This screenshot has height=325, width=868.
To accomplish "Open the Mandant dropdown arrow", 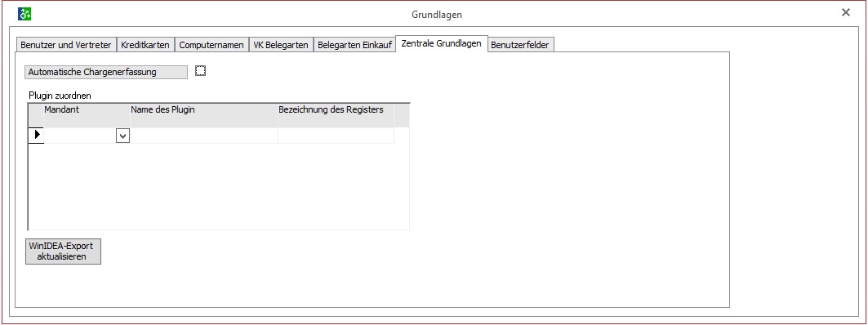I will (123, 136).
